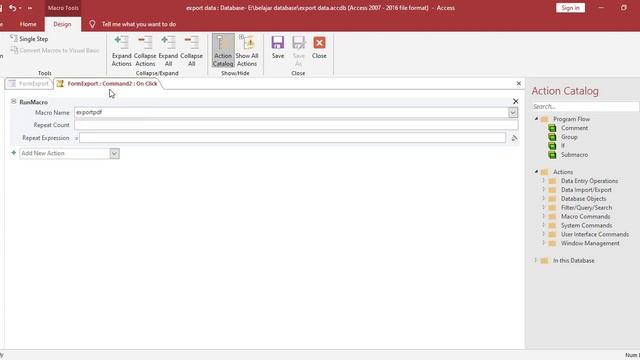The image size is (640, 360).
Task: Expand Macro Commands folder
Action: 543,216
